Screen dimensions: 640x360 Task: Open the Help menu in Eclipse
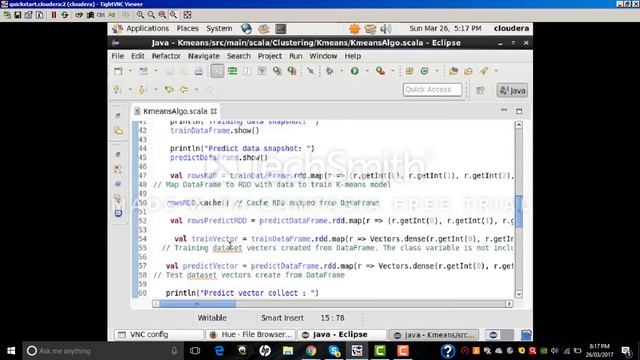coord(353,56)
